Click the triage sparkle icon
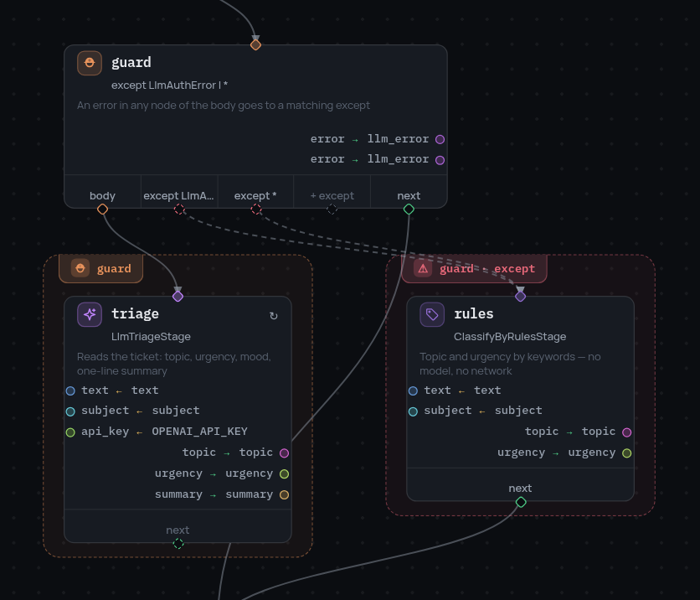 click(90, 314)
